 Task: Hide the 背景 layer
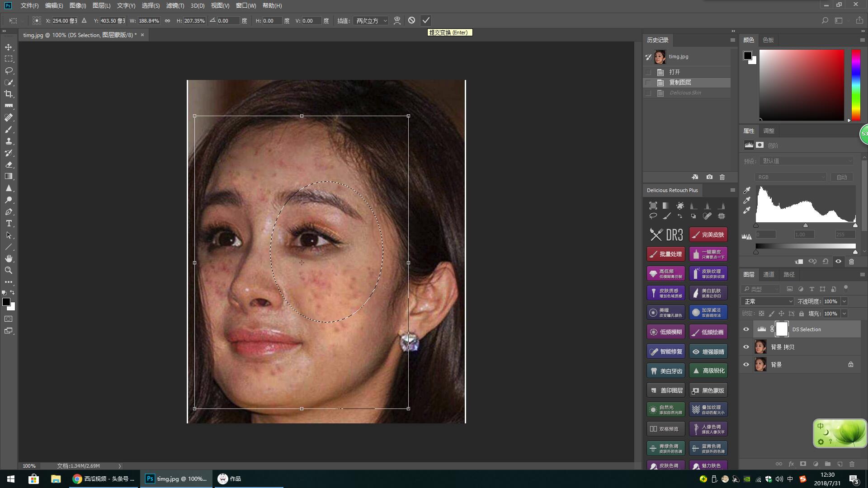click(x=746, y=365)
